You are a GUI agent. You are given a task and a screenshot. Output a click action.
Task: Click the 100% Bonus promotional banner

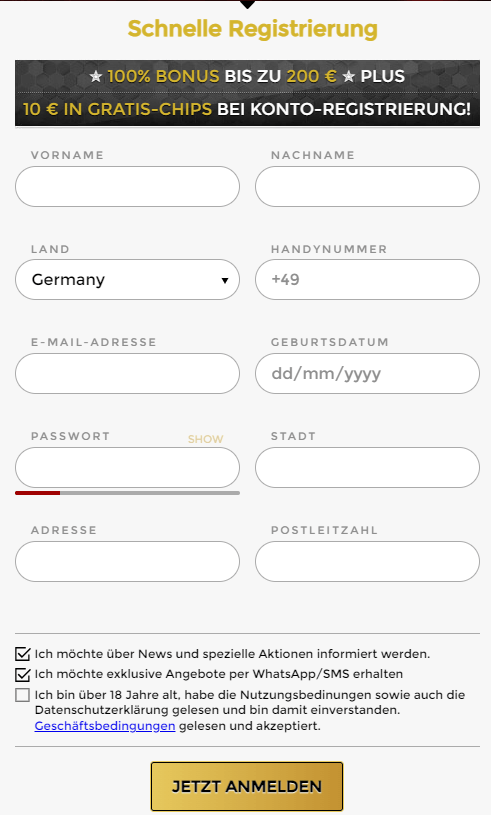[247, 93]
